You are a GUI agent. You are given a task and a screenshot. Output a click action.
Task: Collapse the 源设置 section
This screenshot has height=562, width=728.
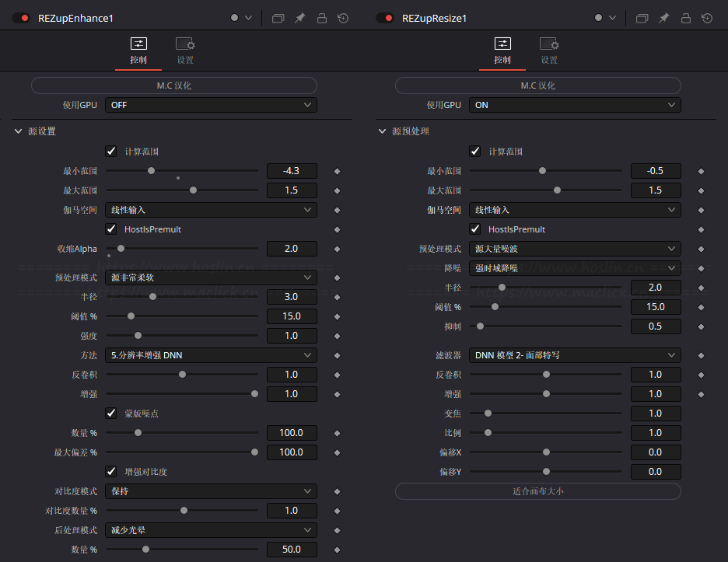(19, 131)
